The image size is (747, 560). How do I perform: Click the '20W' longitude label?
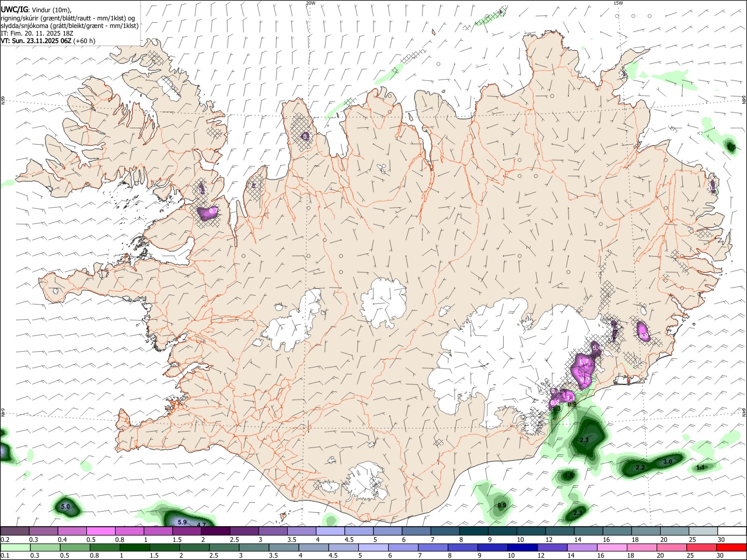pyautogui.click(x=310, y=3)
